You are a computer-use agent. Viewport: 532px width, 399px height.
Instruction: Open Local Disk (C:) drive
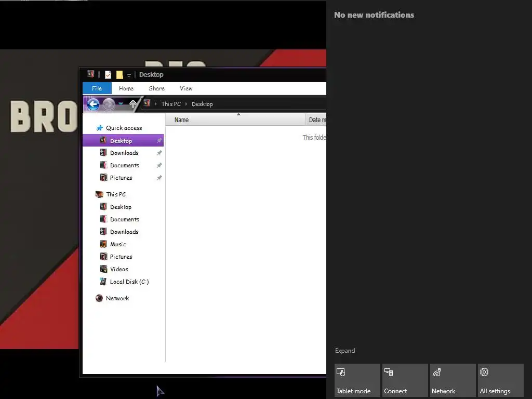129,282
